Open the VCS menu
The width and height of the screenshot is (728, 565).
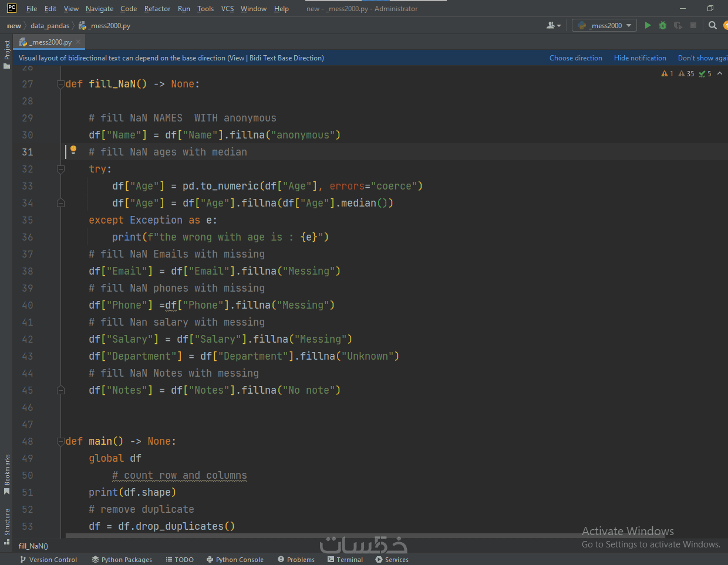coord(228,9)
